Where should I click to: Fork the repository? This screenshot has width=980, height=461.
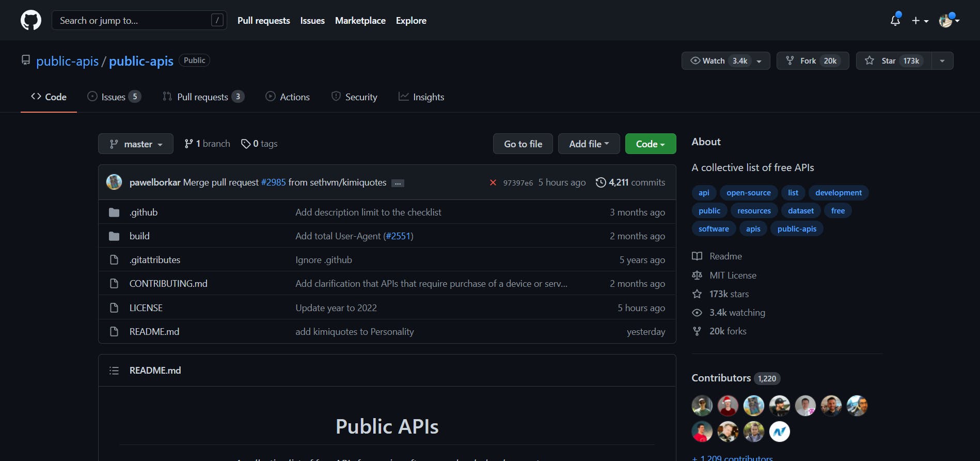[x=813, y=60]
